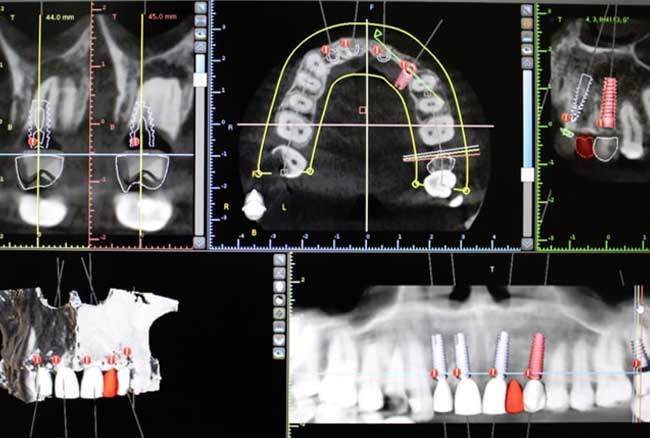Click the sixth icon in panoramic view toolbar
The width and height of the screenshot is (650, 438).
tap(279, 326)
